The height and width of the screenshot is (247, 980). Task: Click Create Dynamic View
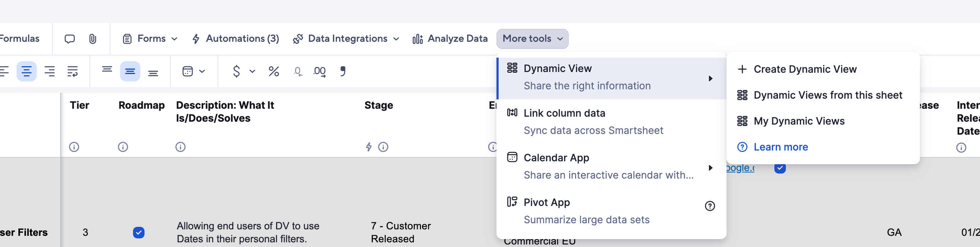[x=805, y=69]
